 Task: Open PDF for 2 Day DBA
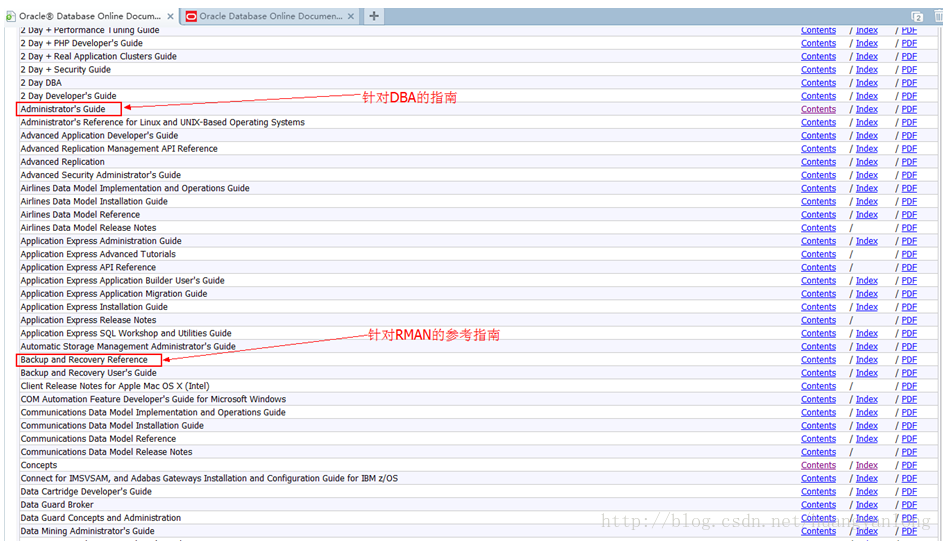[x=909, y=82]
